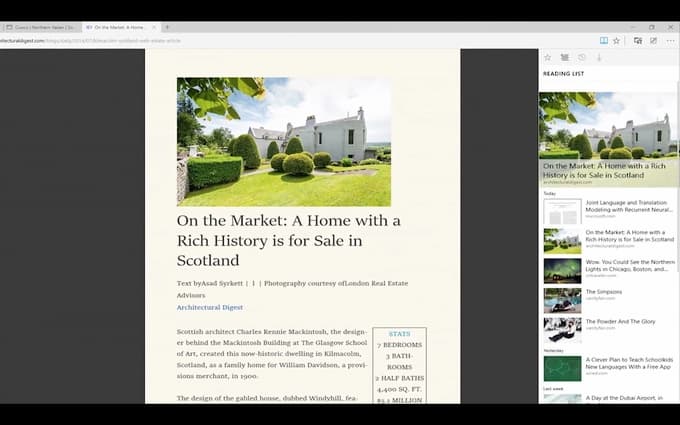Close the 'On the Market' tab
The image size is (680, 425).
click(x=154, y=27)
